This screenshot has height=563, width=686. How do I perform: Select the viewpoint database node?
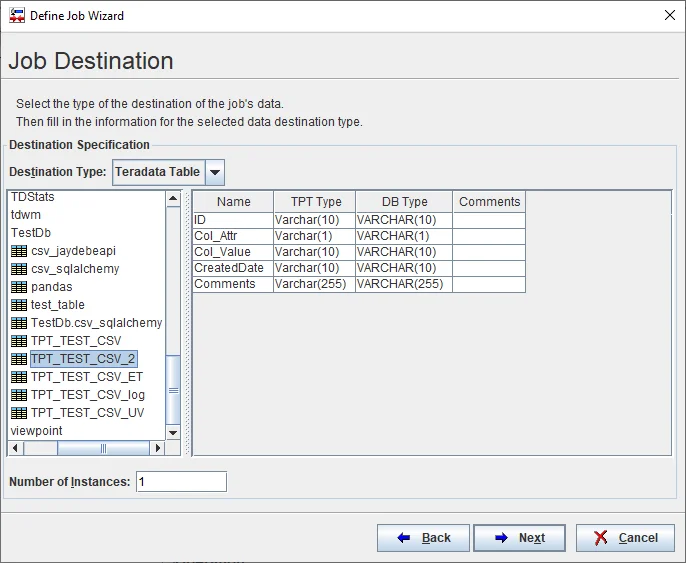pyautogui.click(x=36, y=431)
